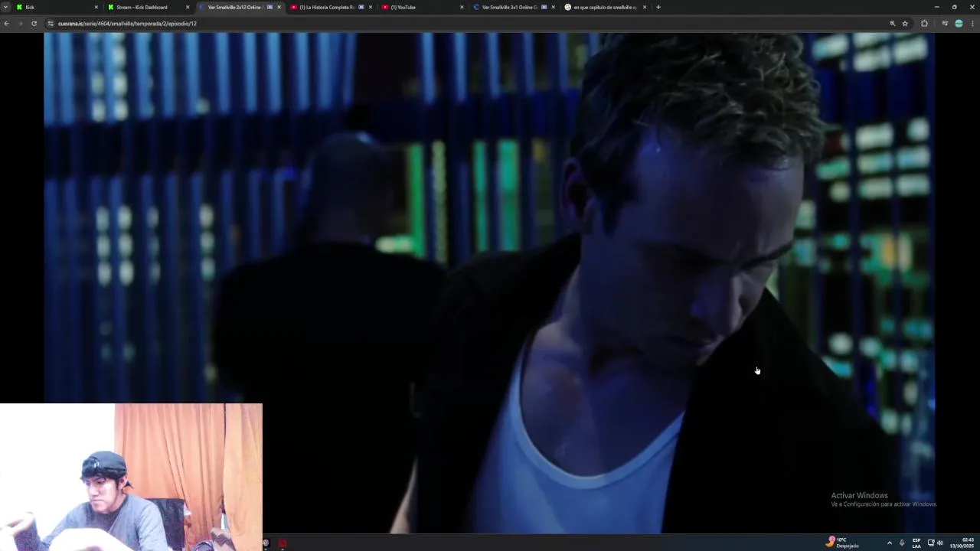Go back to previous page

6,24
